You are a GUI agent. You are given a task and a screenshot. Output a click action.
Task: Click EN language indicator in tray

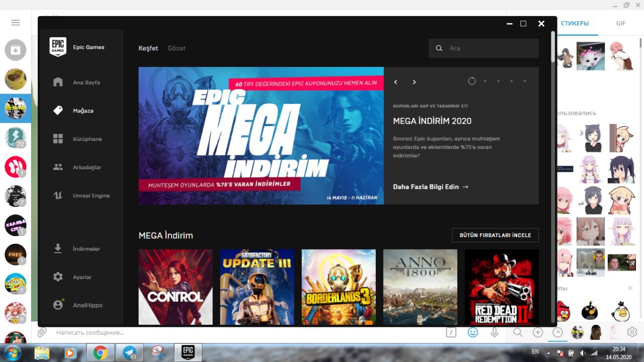535,351
